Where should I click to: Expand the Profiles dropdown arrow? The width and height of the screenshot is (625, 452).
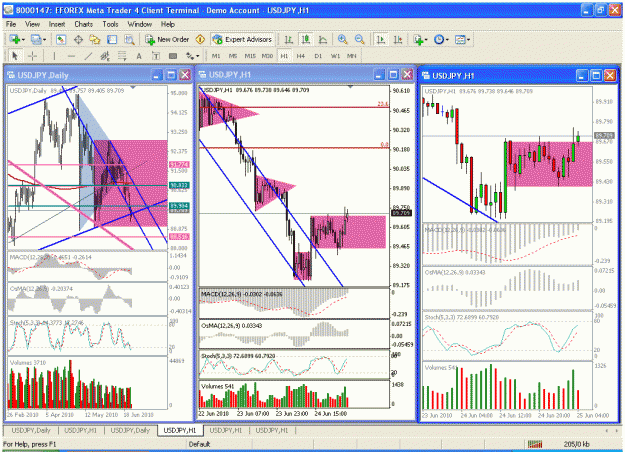coord(44,39)
